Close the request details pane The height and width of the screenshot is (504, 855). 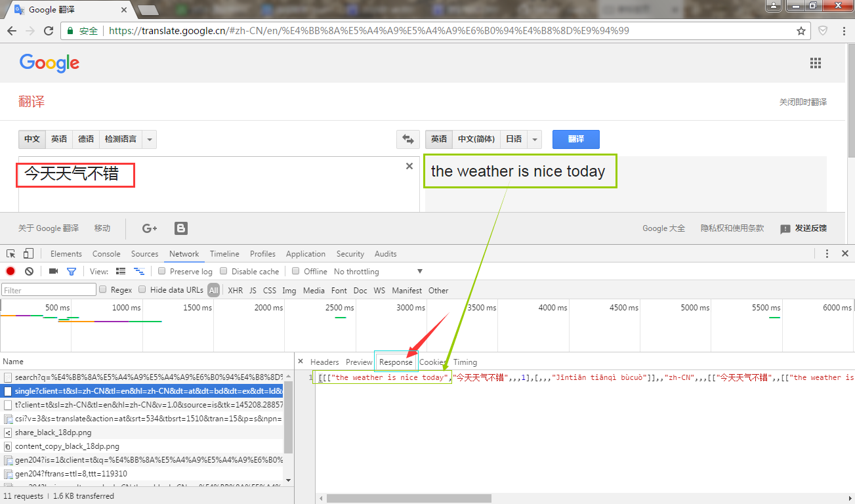tap(301, 362)
